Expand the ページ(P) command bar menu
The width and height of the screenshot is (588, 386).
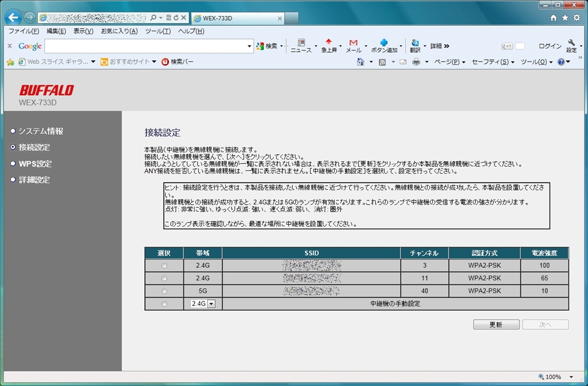(x=449, y=62)
